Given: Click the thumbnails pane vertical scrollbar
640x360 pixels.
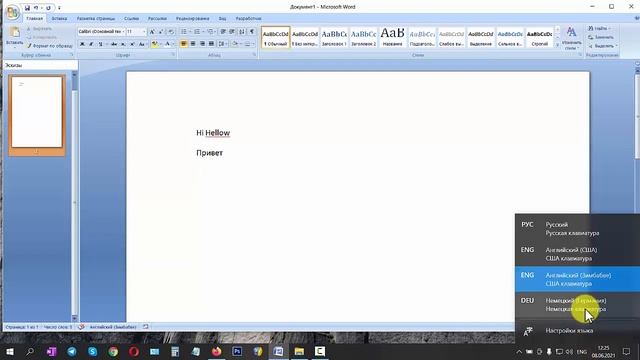Looking at the screenshot, I should click(x=74, y=196).
